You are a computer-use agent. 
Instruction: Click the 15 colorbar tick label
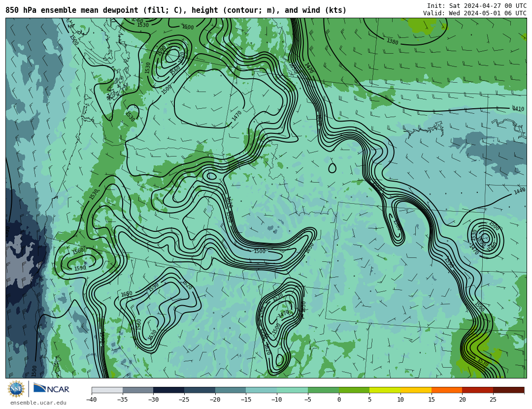pos(432,400)
